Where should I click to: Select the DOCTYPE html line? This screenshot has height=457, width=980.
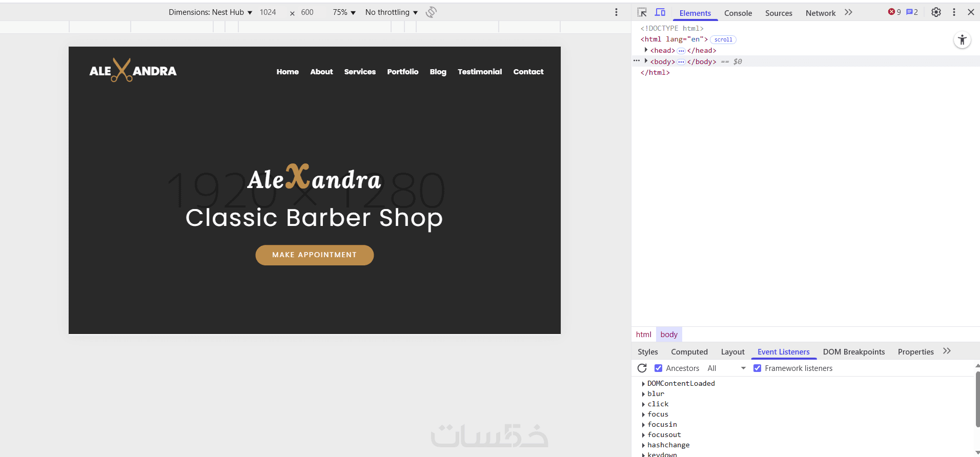[672, 28]
